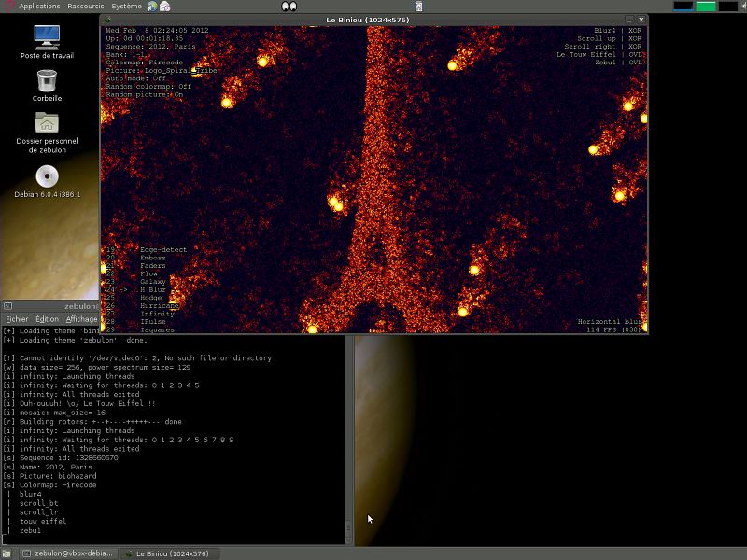This screenshot has height=560, width=747.
Task: Click the 'IPulse' entry in plugin list
Action: 152,322
